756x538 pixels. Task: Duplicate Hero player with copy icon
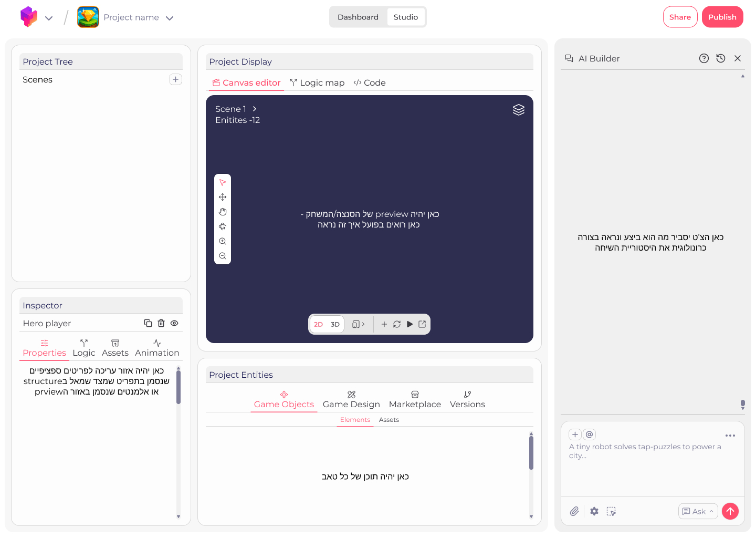148,323
